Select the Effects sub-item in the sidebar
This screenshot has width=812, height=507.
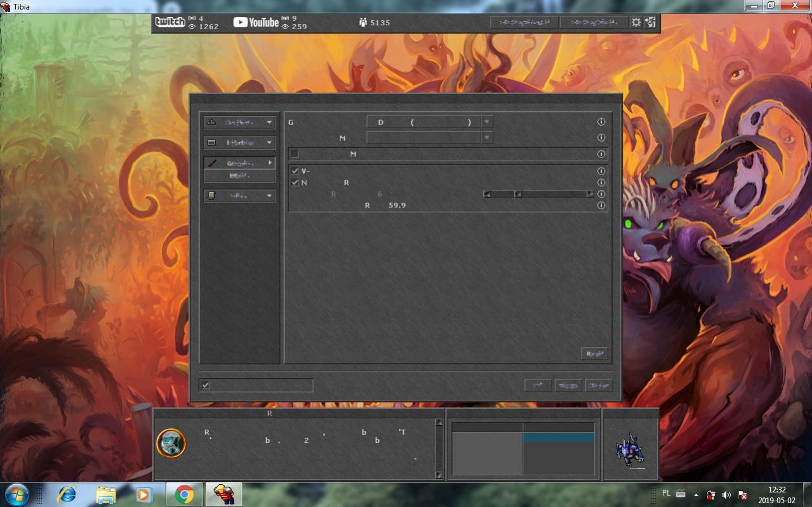[239, 176]
